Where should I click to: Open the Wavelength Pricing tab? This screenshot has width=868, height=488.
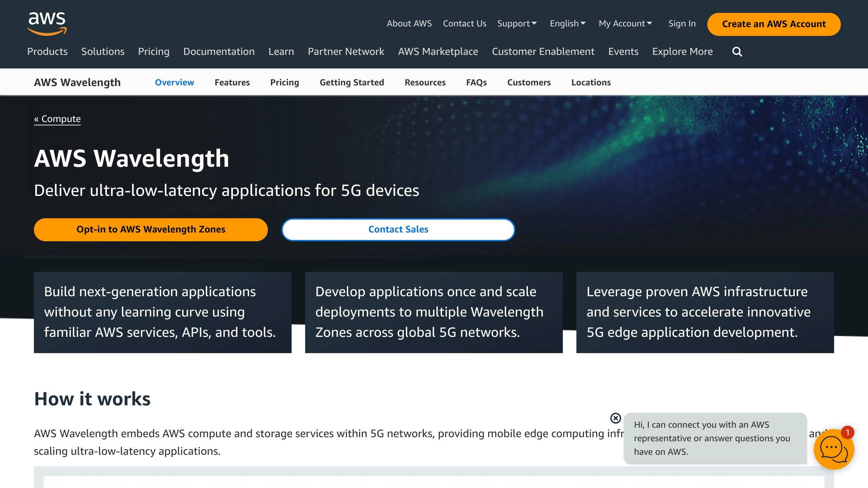[x=284, y=82]
